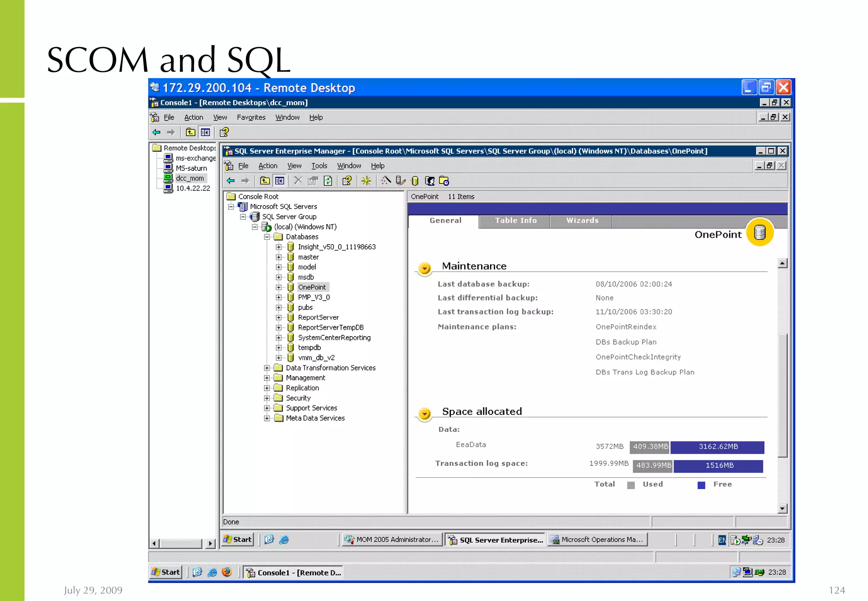Toggle console tree in outer Console1 toolbar
868x601 pixels.
click(206, 132)
